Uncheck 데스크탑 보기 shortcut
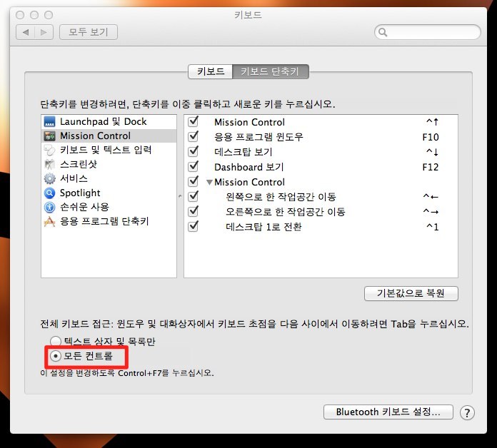 [193, 152]
